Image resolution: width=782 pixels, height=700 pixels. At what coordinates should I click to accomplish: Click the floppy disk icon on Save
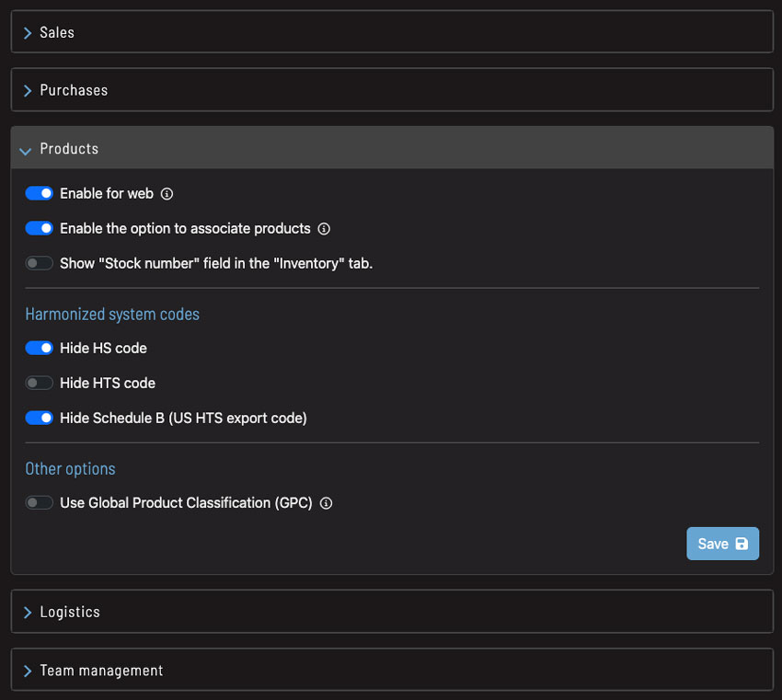click(742, 544)
